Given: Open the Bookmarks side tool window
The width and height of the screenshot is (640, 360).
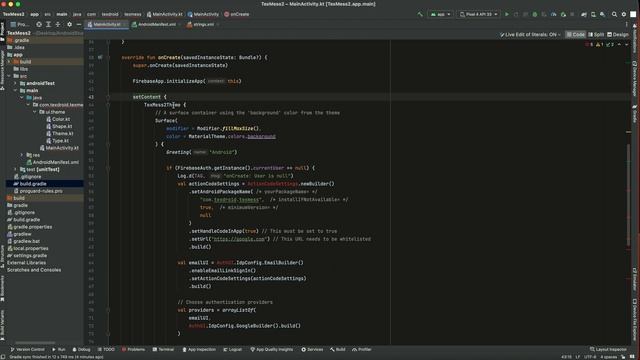Looking at the screenshot, I should pos(2,289).
